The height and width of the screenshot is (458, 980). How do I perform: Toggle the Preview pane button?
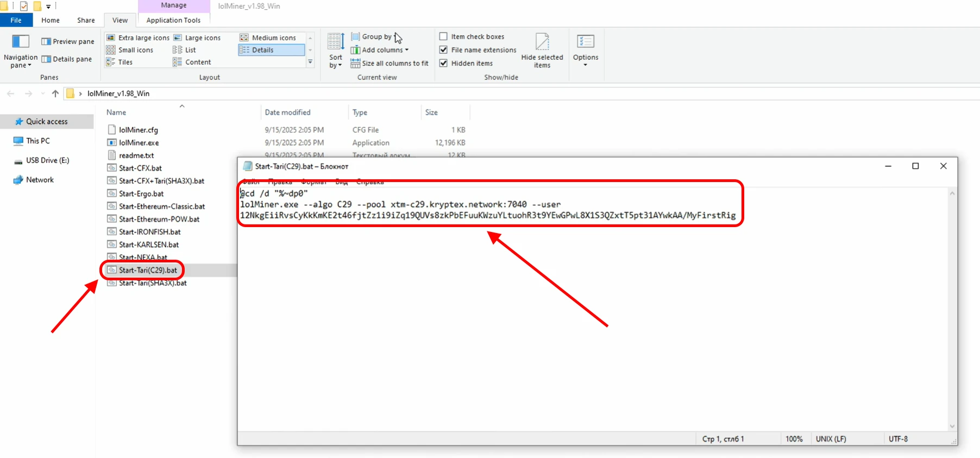pyautogui.click(x=68, y=42)
